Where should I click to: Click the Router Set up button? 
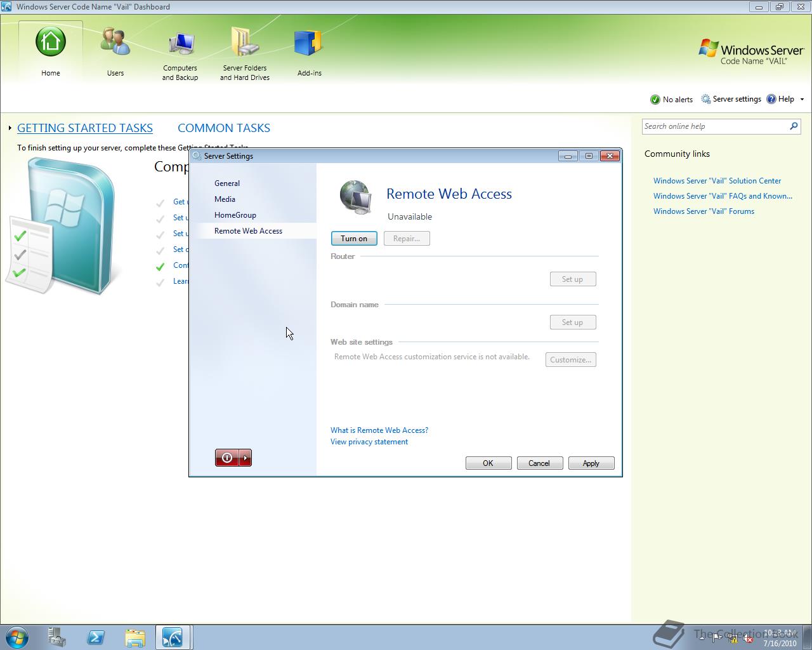573,279
